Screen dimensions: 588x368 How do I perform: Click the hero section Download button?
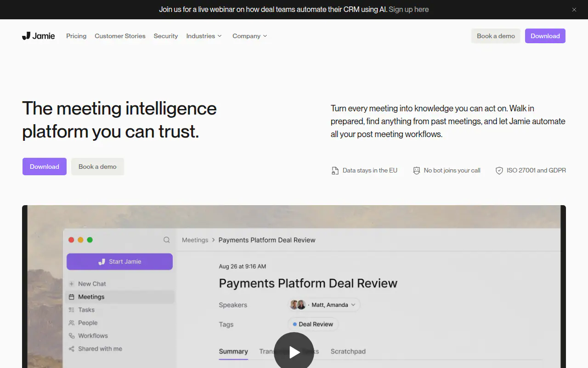45,167
